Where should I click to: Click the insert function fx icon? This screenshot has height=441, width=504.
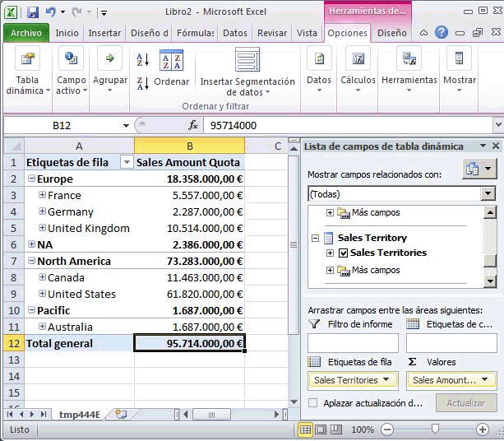tap(193, 125)
